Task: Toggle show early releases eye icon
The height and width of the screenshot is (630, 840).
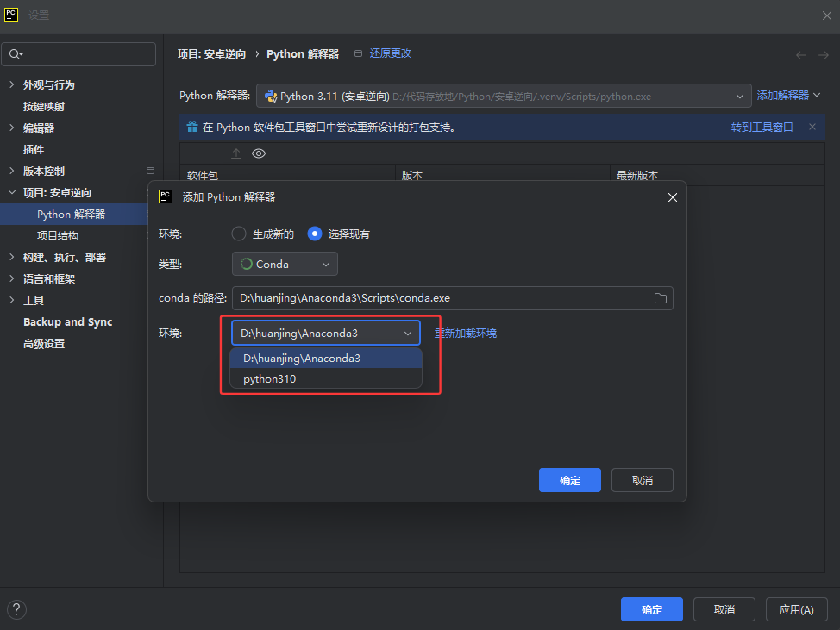Action: (x=259, y=153)
